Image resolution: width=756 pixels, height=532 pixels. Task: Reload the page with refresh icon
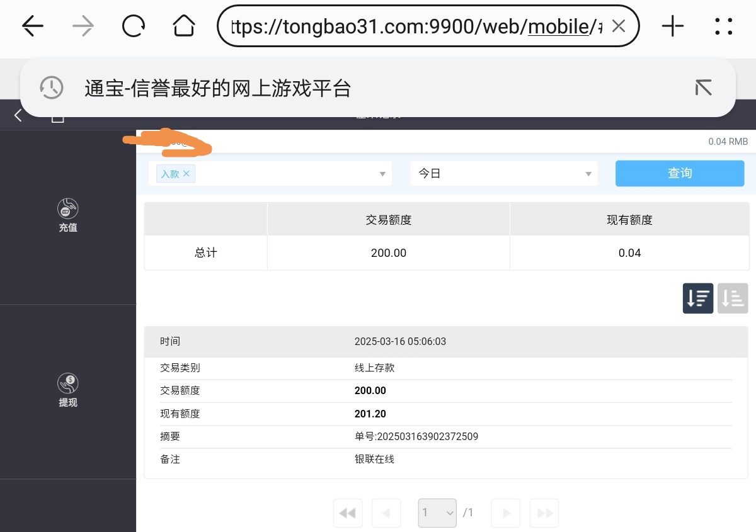[134, 26]
